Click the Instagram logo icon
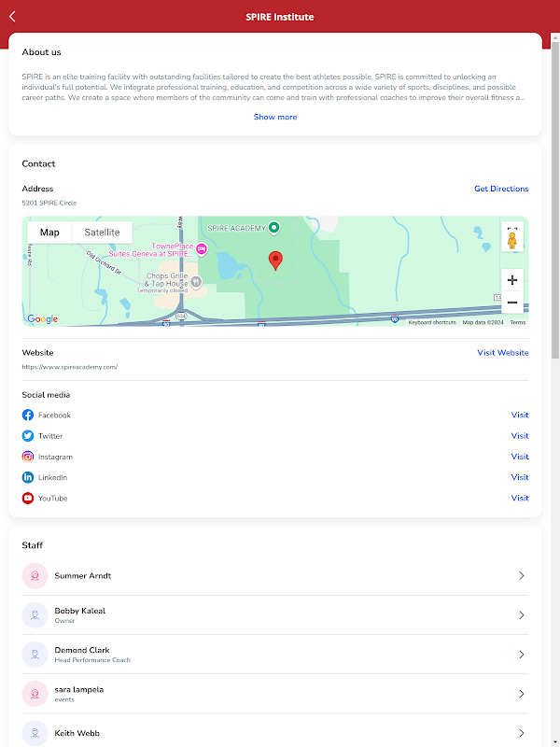The image size is (560, 747). (x=28, y=457)
